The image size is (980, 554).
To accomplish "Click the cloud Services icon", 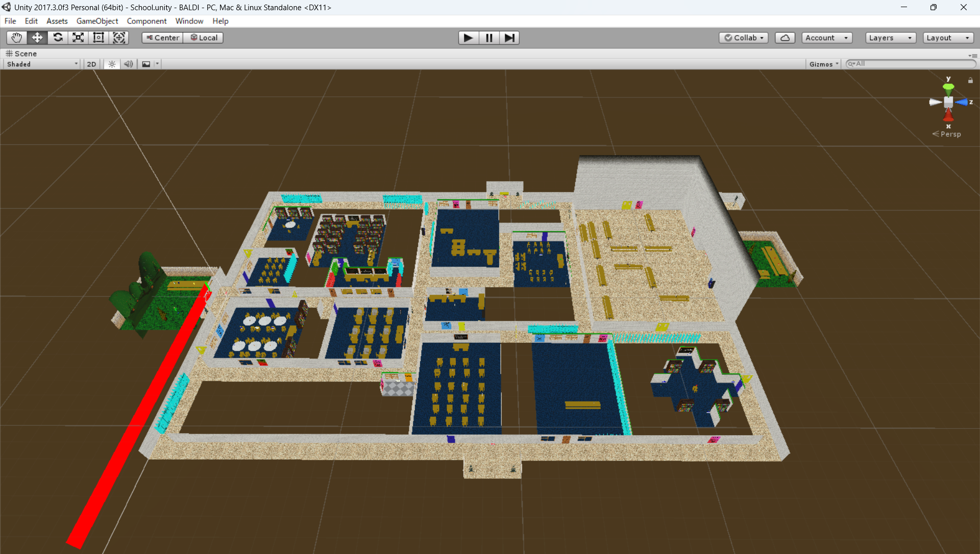I will click(x=785, y=38).
